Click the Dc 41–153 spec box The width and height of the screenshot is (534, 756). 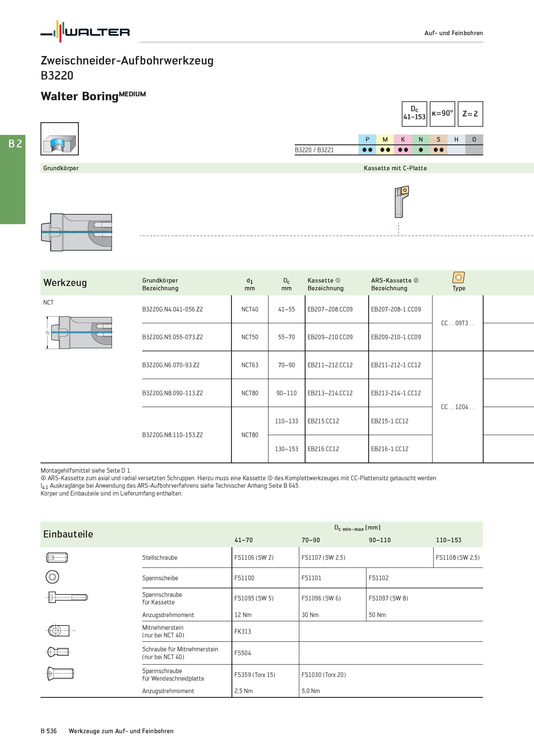click(414, 114)
